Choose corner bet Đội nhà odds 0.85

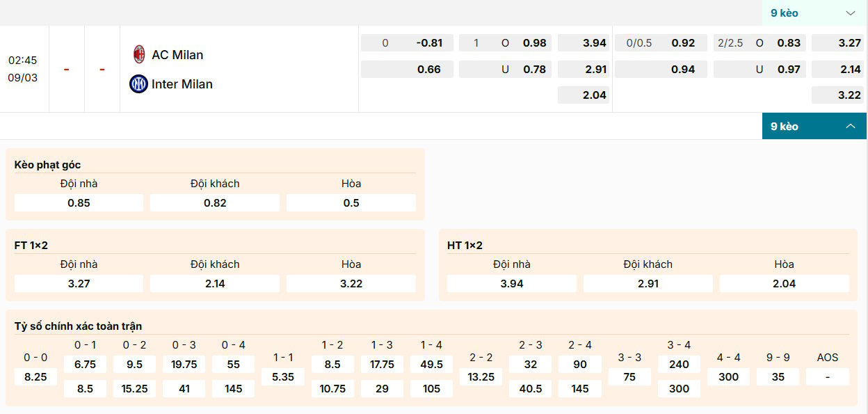pos(79,203)
